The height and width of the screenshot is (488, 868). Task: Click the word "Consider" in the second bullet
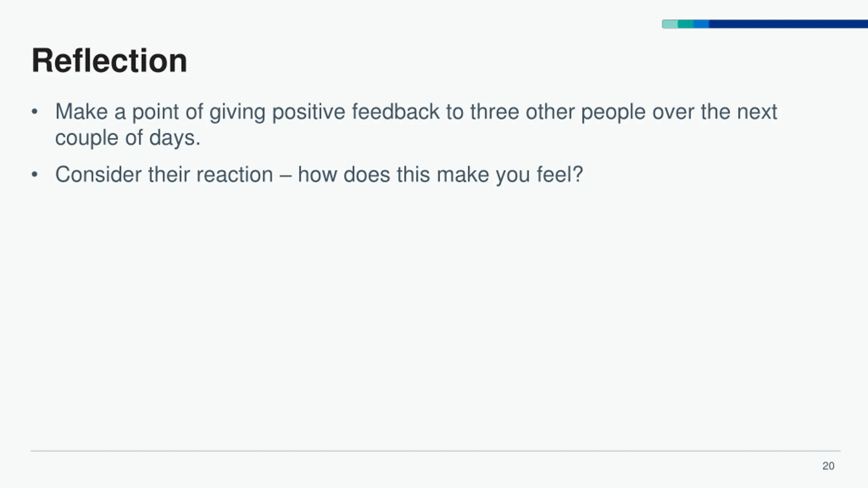(x=98, y=175)
